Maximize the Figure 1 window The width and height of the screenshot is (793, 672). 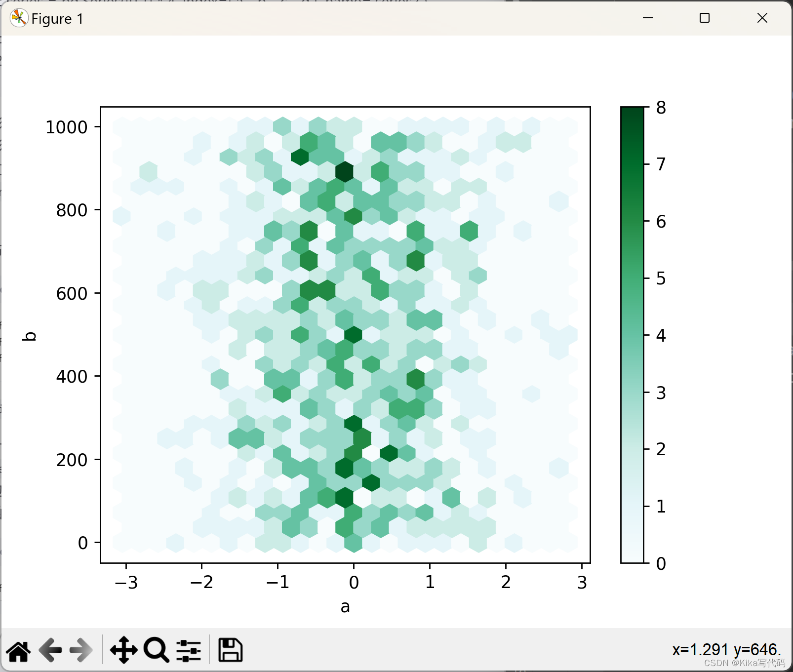click(705, 18)
